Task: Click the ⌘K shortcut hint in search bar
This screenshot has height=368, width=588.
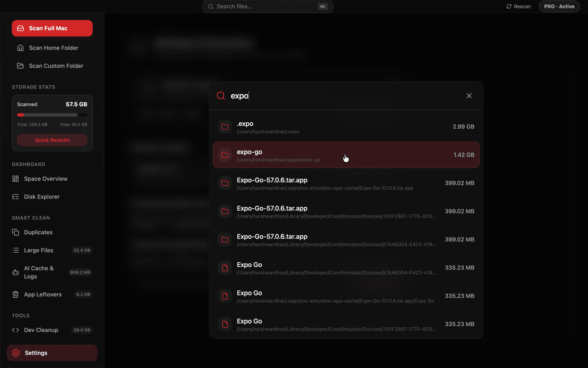Action: click(x=323, y=7)
